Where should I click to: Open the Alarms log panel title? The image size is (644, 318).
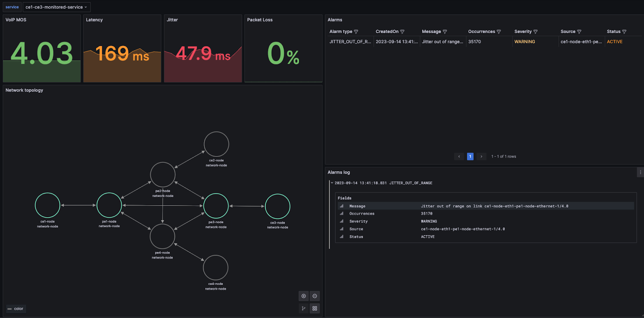[x=339, y=173]
